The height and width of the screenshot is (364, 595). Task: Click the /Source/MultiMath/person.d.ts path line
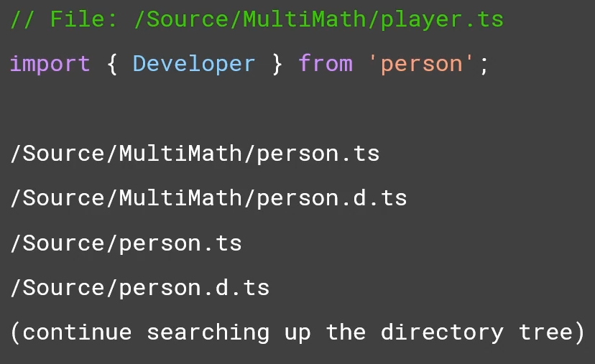pyautogui.click(x=208, y=198)
